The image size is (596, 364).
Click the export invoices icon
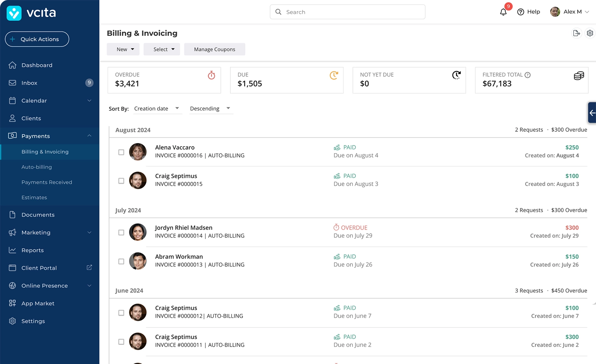click(x=577, y=33)
